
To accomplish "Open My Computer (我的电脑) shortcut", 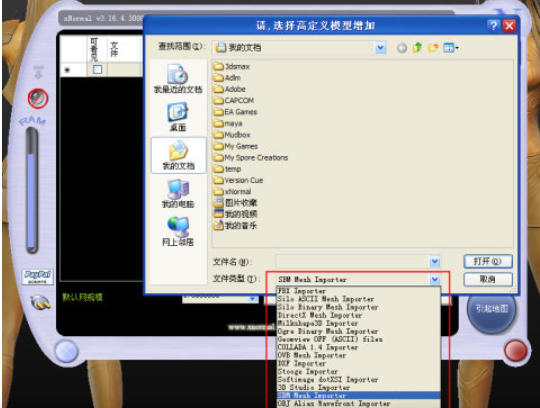I will [178, 193].
